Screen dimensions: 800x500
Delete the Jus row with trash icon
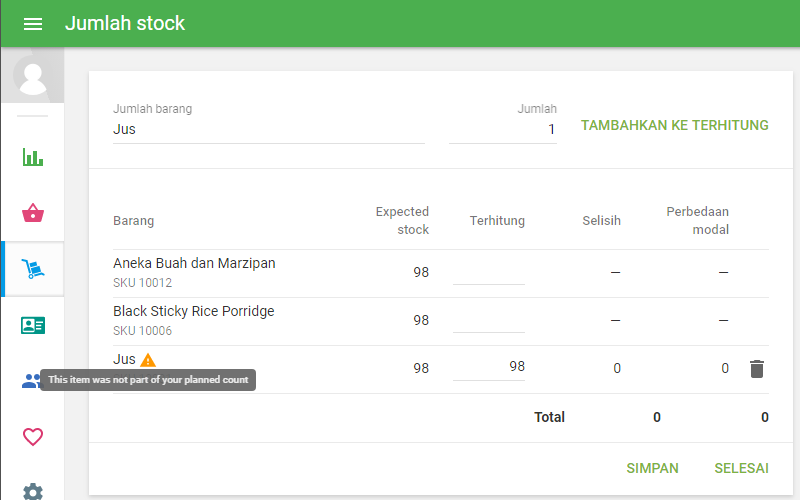point(756,369)
